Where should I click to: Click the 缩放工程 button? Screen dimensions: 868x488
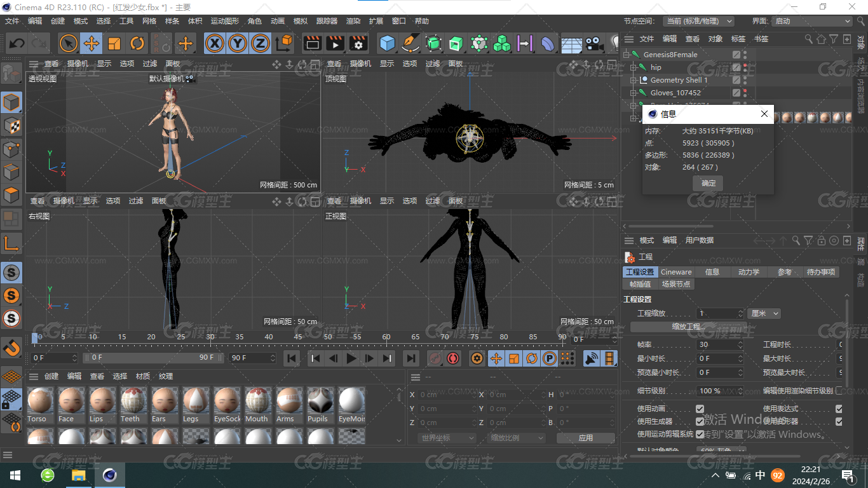[689, 327]
